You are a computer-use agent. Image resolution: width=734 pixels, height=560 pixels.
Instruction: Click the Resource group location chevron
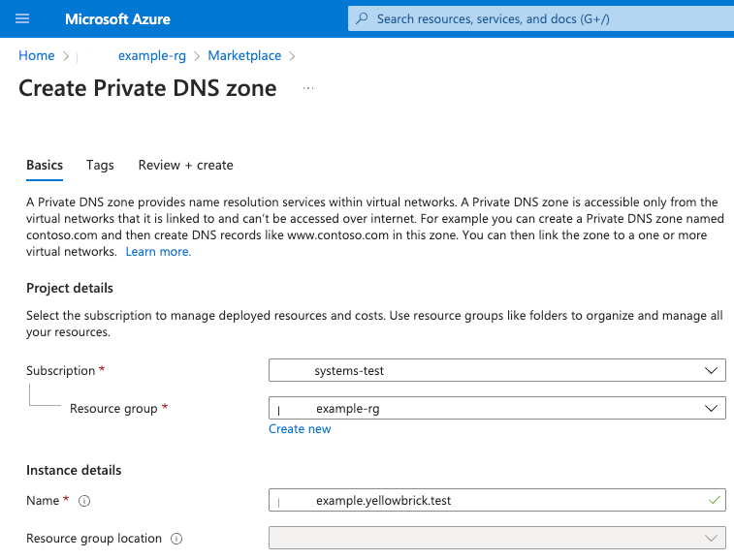click(711, 538)
